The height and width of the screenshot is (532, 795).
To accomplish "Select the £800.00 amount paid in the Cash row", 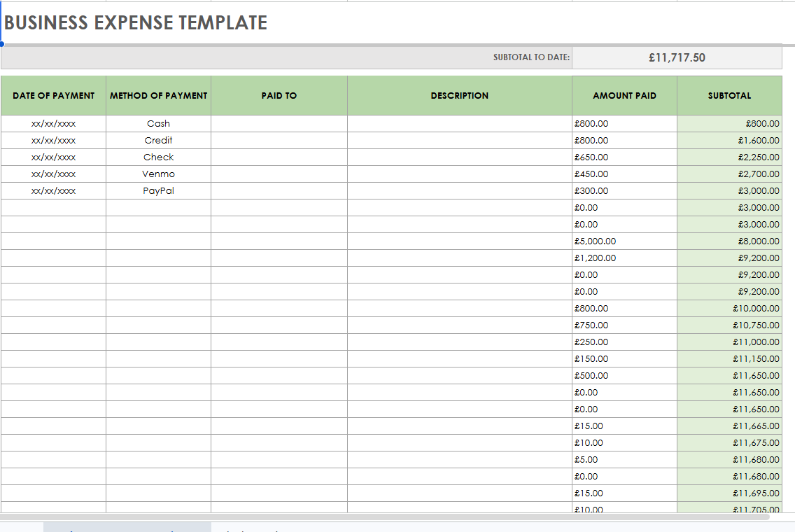I will pos(624,123).
